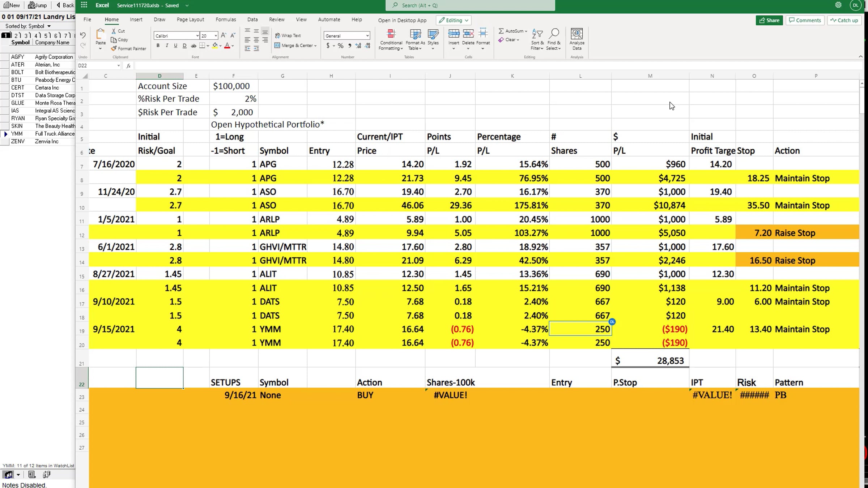Viewport: 868px width, 488px height.
Task: Open Analyze Data pane
Action: (x=577, y=39)
